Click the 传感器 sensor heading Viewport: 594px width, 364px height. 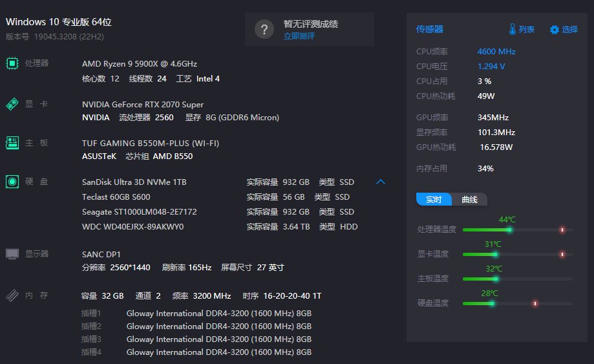(x=430, y=29)
